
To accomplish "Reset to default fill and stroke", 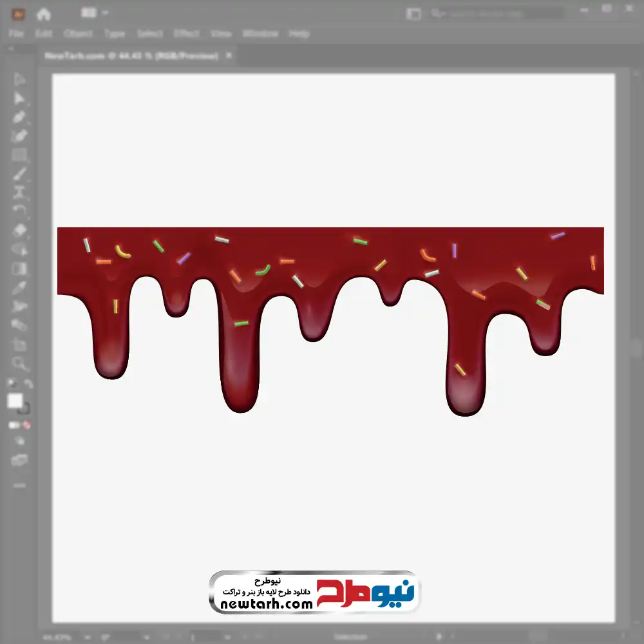I will click(x=12, y=384).
